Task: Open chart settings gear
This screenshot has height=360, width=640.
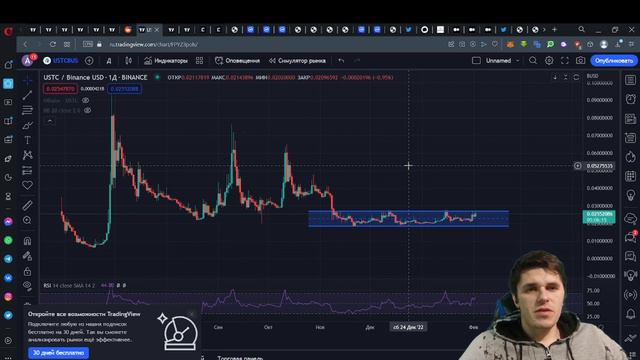Action: point(549,60)
